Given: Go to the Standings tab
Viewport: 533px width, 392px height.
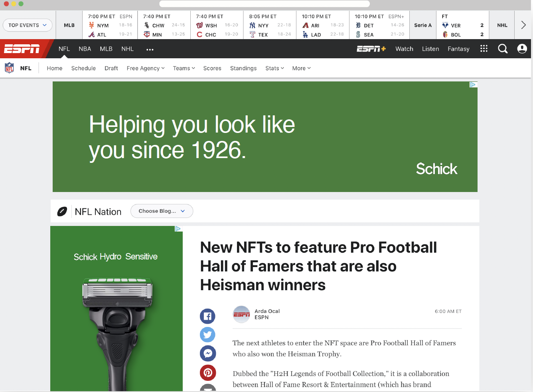Looking at the screenshot, I should (x=243, y=68).
